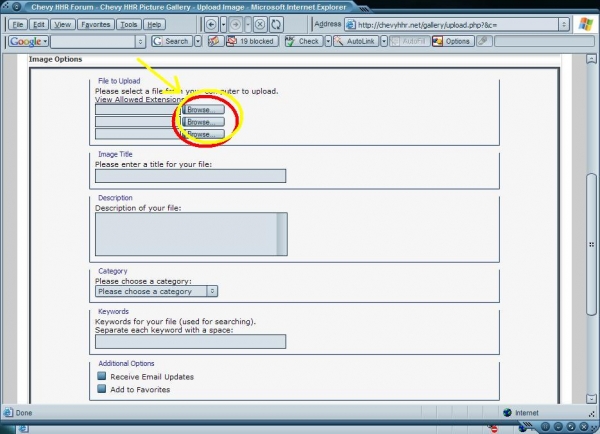Click the browser Back arrow button
The image size is (600, 434).
(211, 24)
